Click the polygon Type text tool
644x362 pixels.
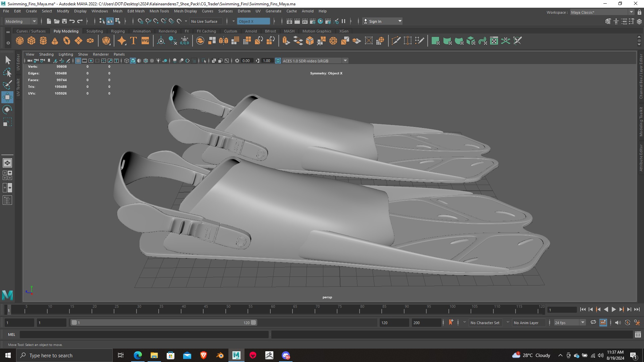(x=133, y=41)
